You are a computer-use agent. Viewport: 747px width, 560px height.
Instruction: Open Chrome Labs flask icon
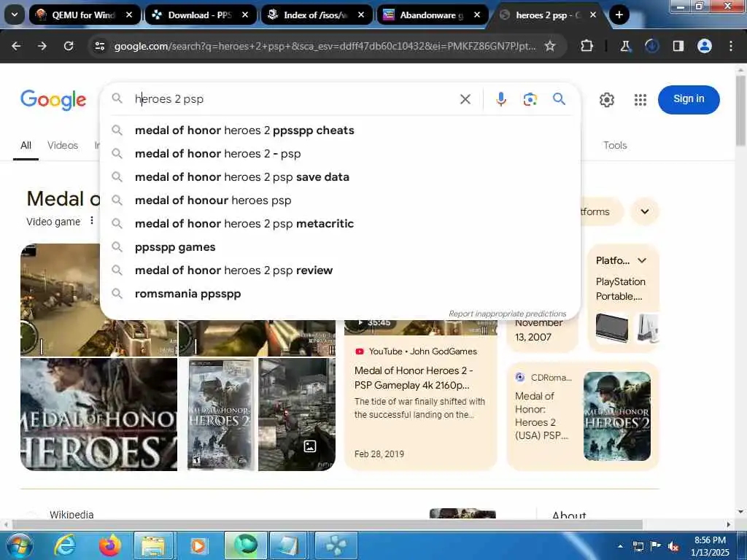(625, 46)
